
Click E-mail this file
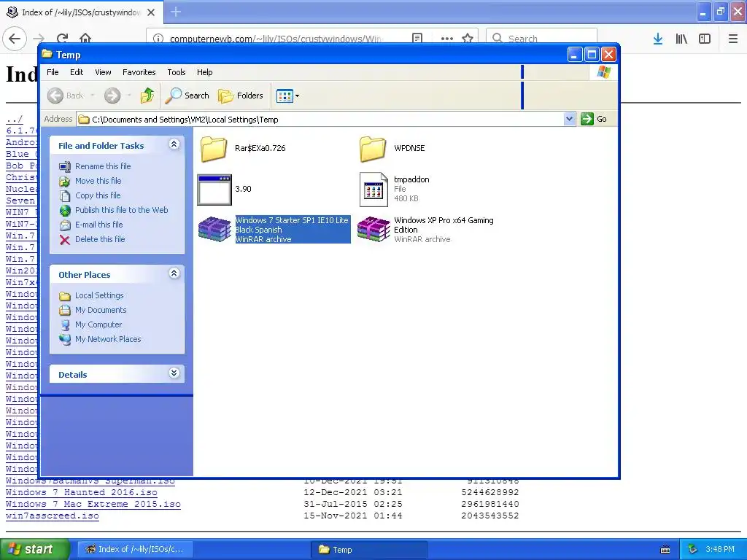[98, 225]
